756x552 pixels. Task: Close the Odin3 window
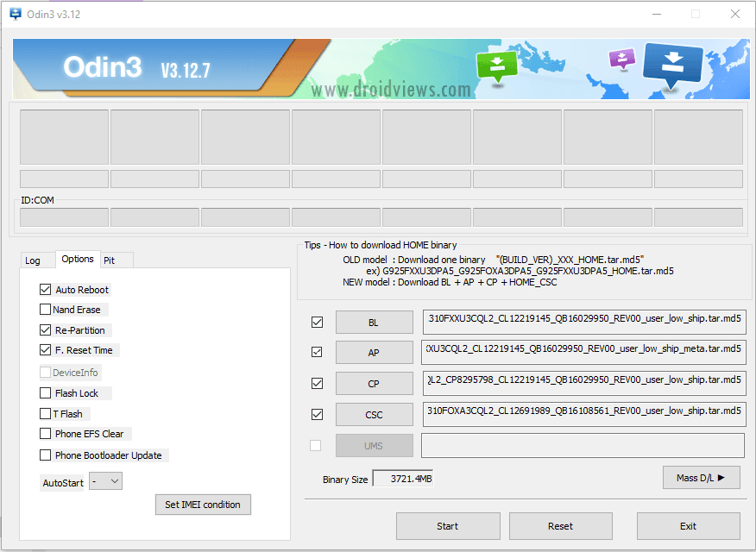734,14
